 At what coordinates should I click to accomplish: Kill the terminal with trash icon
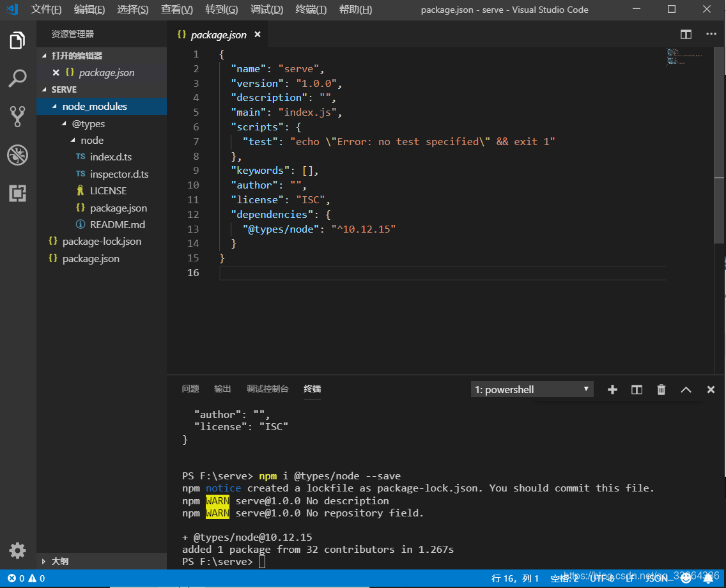pyautogui.click(x=661, y=389)
